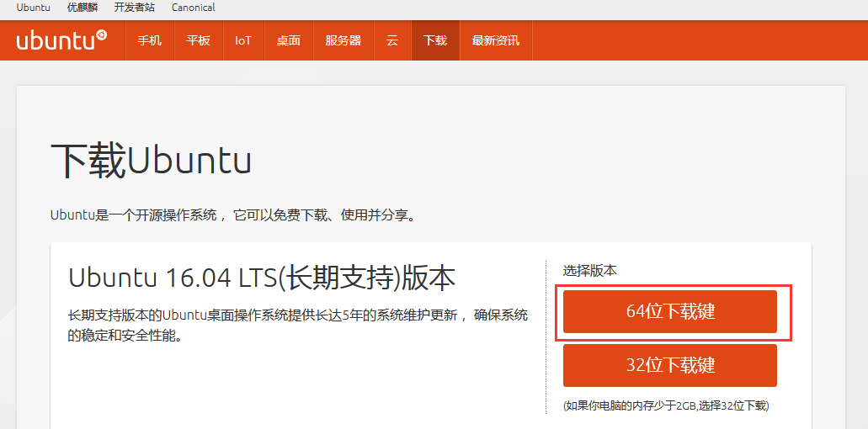Open the 优麒麟 link in top bar
Image resolution: width=868 pixels, height=429 pixels.
point(83,8)
